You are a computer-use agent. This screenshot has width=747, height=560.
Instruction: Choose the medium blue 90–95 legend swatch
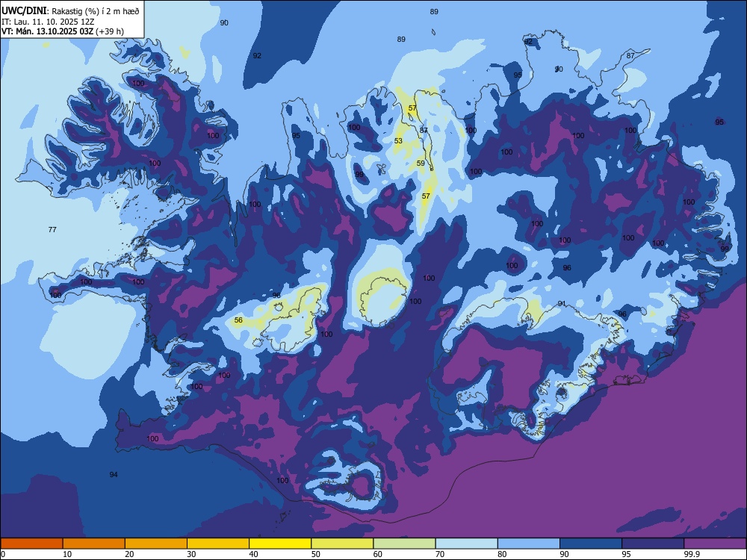591,544
